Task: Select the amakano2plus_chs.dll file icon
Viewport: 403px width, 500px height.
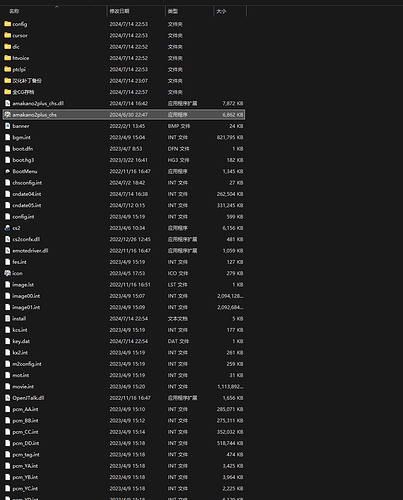Action: 8,103
